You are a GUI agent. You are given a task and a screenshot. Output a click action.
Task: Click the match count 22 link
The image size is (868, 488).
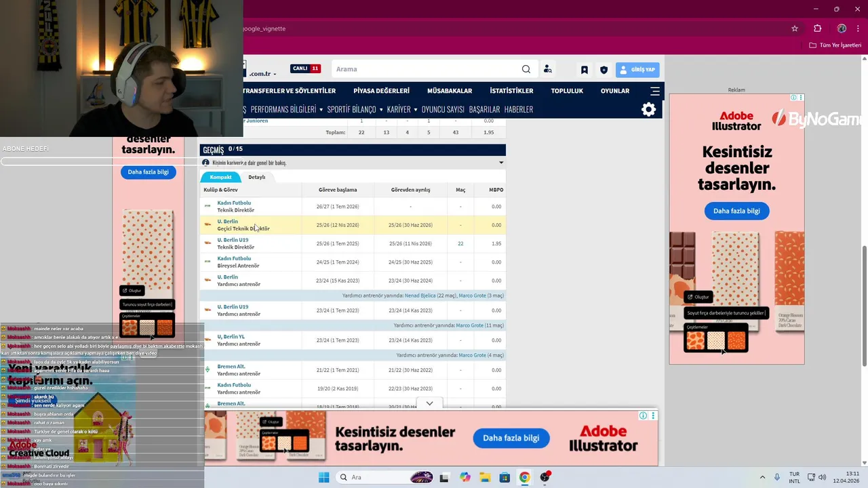tap(460, 243)
